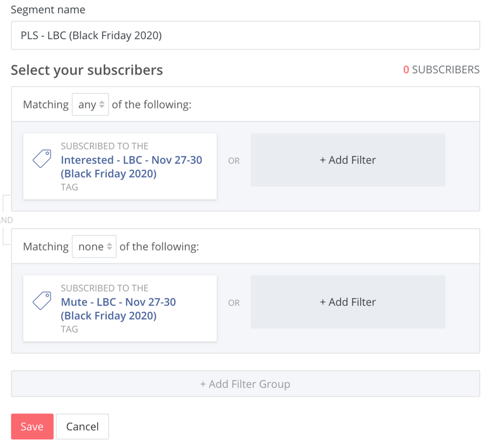Click the 0 SUBSCRIBERS count
This screenshot has height=448, width=498.
click(441, 70)
